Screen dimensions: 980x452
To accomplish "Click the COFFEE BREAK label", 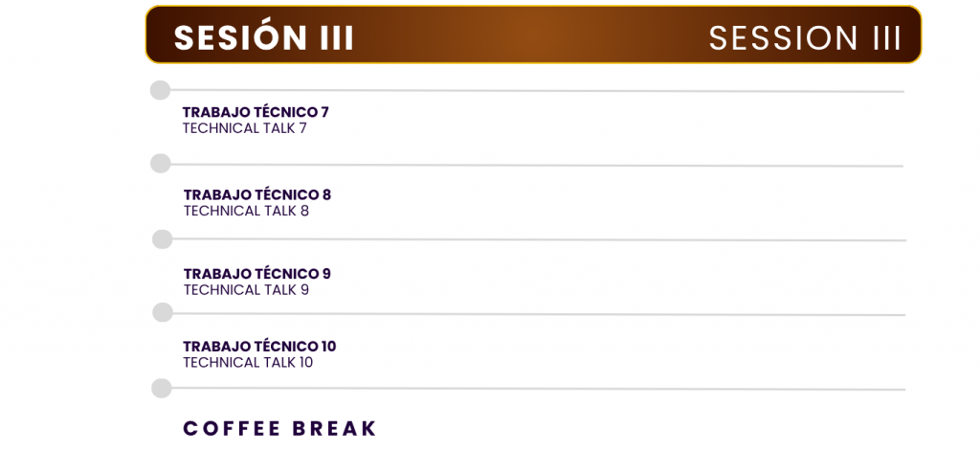I will (x=280, y=428).
